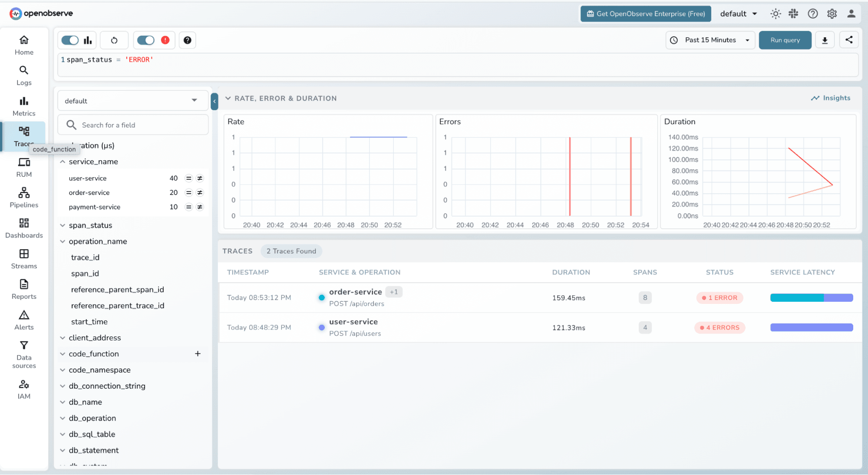Click order-service trace latency bar

pos(811,298)
